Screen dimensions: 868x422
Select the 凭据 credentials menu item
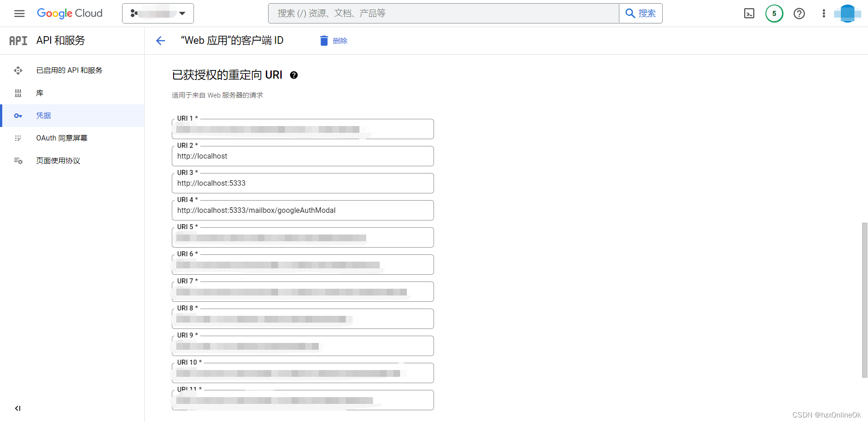72,116
